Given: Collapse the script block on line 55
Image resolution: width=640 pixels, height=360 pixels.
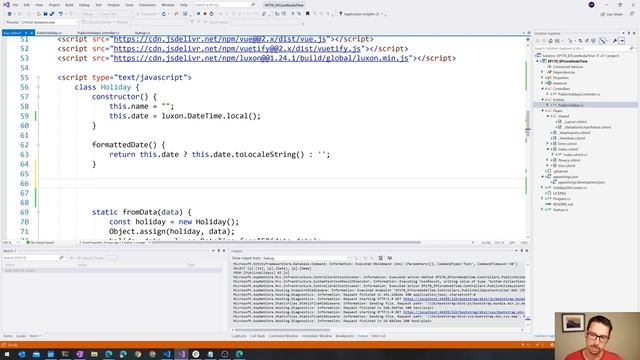Looking at the screenshot, I should 38,78.
